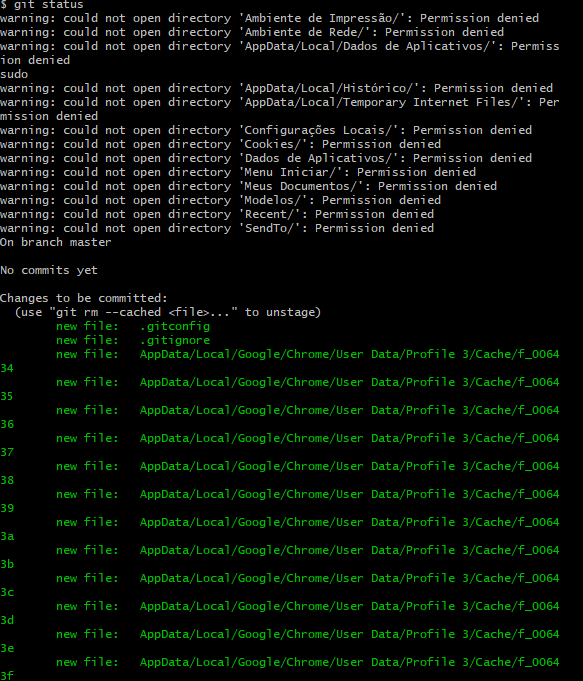Click the wrapped filename suffix '35'
583x681 pixels.
pyautogui.click(x=7, y=396)
